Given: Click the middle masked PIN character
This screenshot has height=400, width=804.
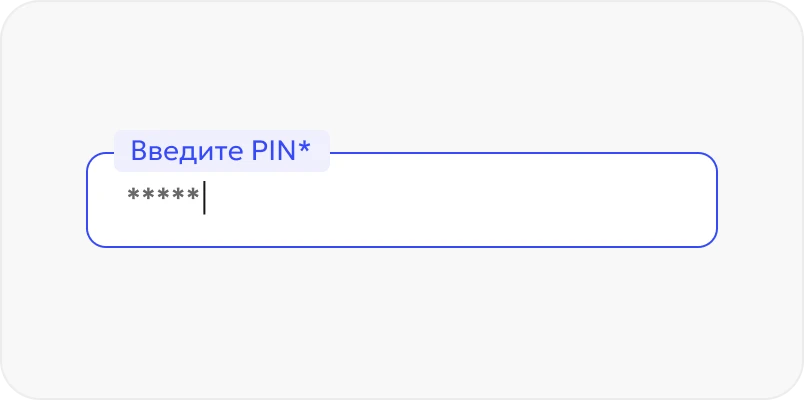Looking at the screenshot, I should coord(163,196).
